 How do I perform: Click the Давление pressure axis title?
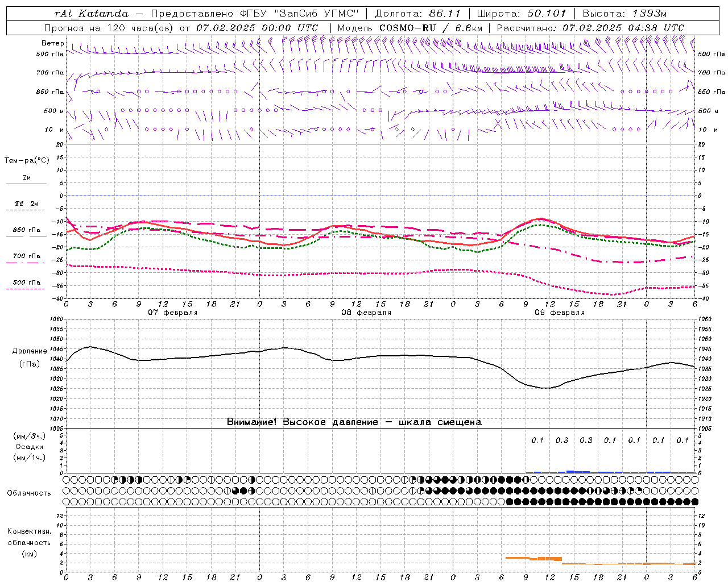pyautogui.click(x=30, y=351)
